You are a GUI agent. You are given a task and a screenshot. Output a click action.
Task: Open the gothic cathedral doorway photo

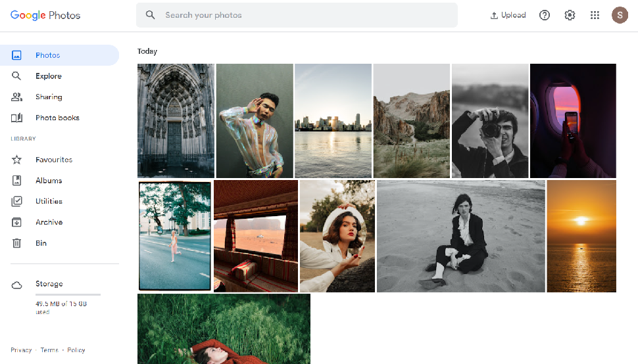[x=176, y=121]
